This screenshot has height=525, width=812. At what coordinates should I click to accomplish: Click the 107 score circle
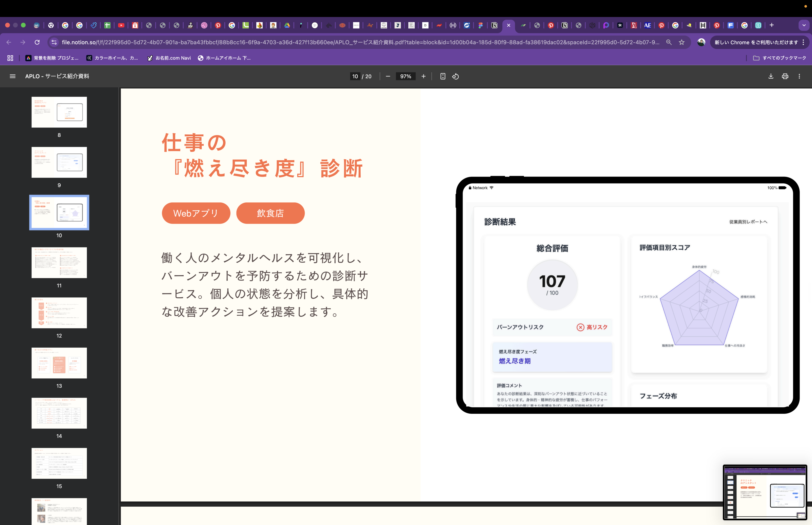click(552, 285)
